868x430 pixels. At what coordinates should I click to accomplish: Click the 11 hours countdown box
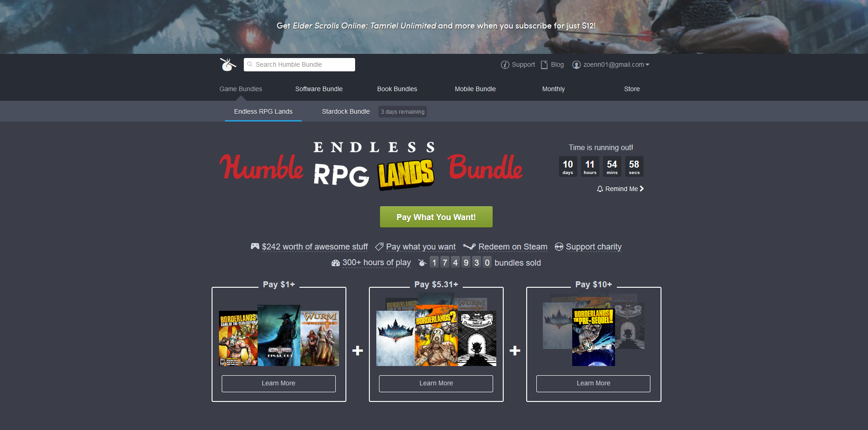[590, 167]
